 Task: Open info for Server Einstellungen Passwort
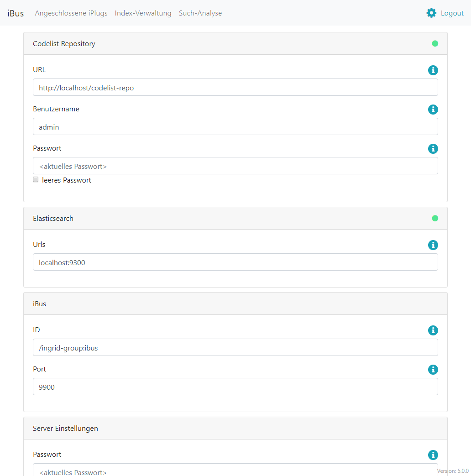pyautogui.click(x=433, y=455)
